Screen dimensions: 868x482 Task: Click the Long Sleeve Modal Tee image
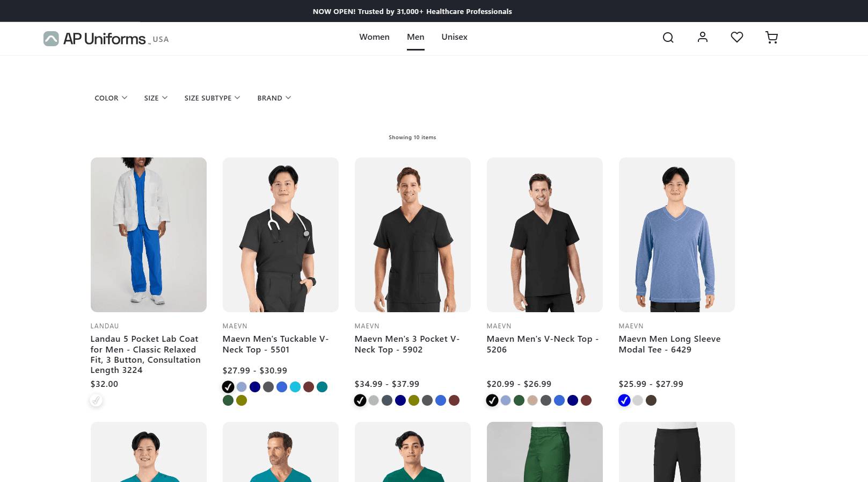click(677, 235)
